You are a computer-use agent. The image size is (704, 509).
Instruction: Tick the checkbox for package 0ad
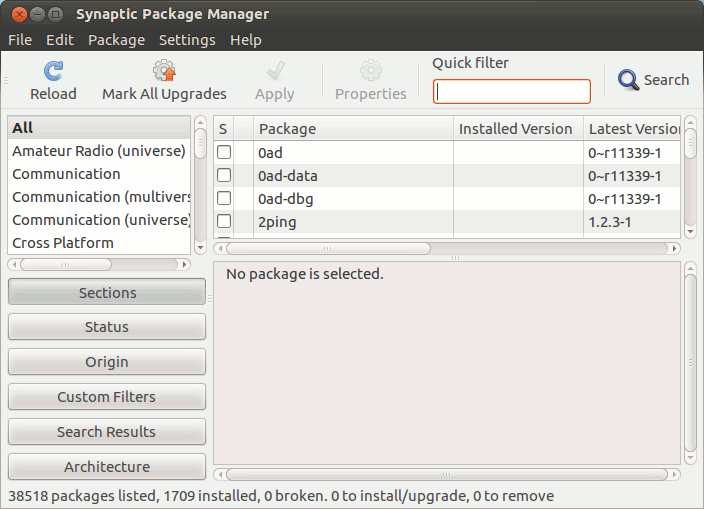pos(224,152)
